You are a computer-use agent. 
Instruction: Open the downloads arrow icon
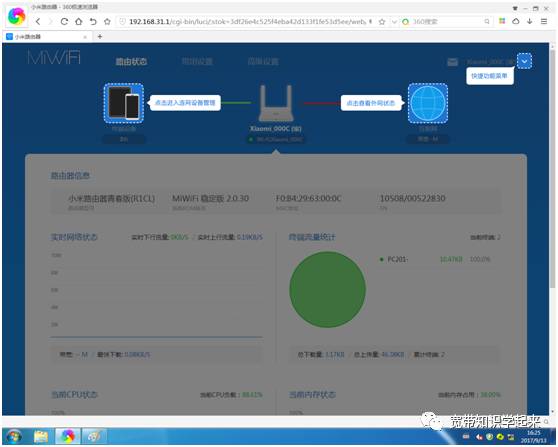tap(530, 21)
